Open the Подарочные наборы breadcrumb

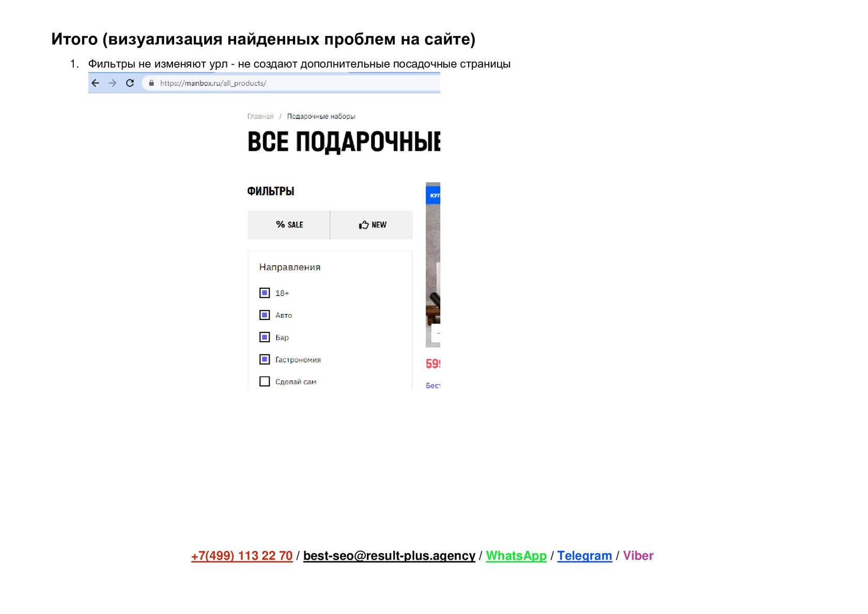coord(321,116)
